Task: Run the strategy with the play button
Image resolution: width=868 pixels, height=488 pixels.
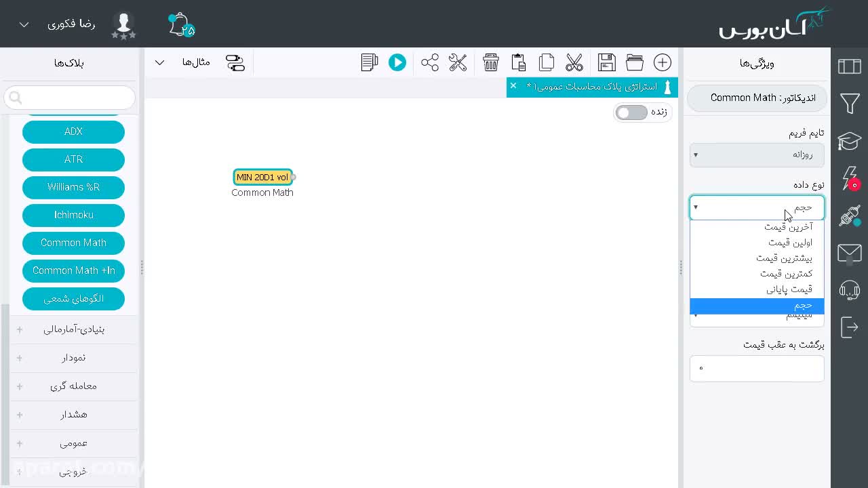Action: coord(397,62)
